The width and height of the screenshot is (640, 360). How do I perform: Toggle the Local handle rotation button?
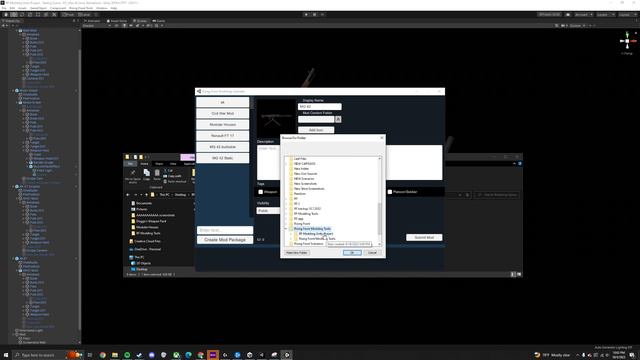84,15
